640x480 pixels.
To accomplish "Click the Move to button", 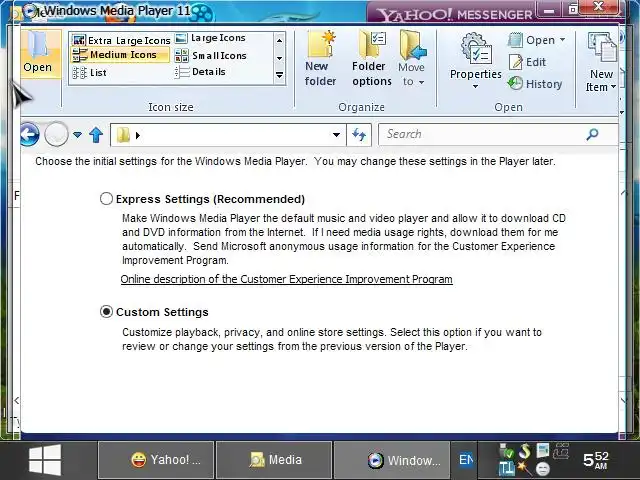I will pos(412,59).
